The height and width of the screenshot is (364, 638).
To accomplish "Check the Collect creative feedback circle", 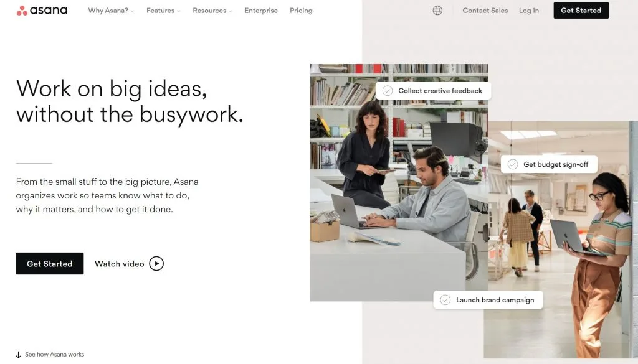I will click(388, 91).
